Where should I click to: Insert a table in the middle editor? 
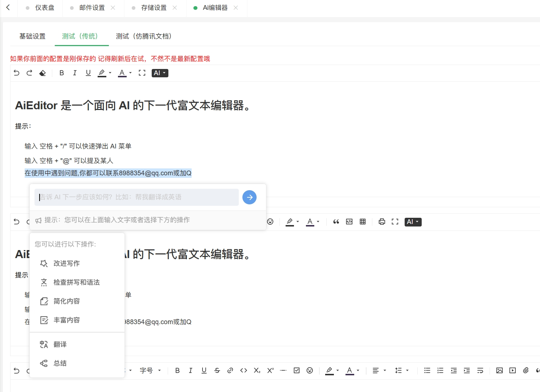[363, 222]
